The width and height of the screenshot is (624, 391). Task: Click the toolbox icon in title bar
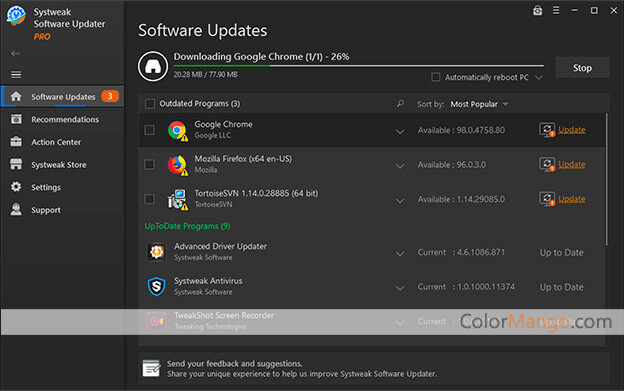(537, 10)
